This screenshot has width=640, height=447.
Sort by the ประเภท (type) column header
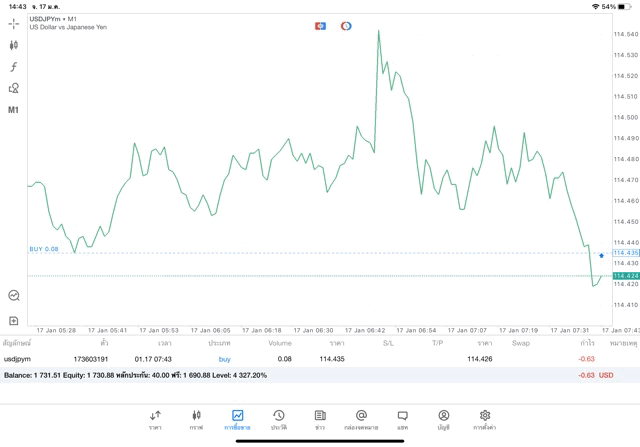pos(219,343)
